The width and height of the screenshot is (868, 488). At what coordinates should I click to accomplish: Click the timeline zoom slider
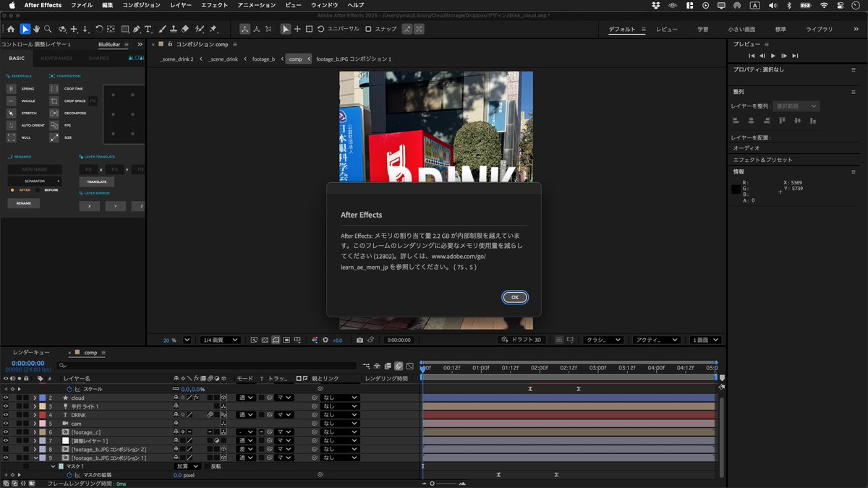pyautogui.click(x=432, y=483)
